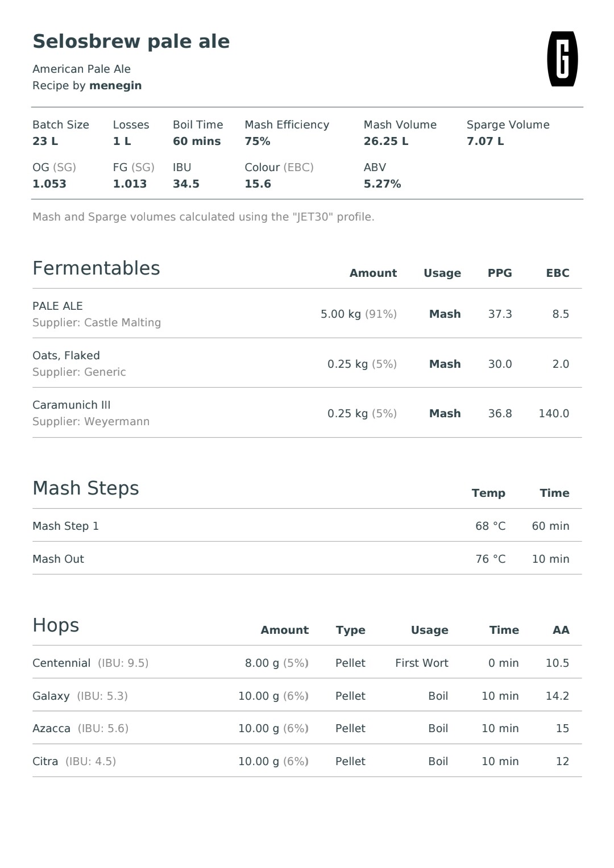Click the Mash Efficiency 75% value

(258, 142)
